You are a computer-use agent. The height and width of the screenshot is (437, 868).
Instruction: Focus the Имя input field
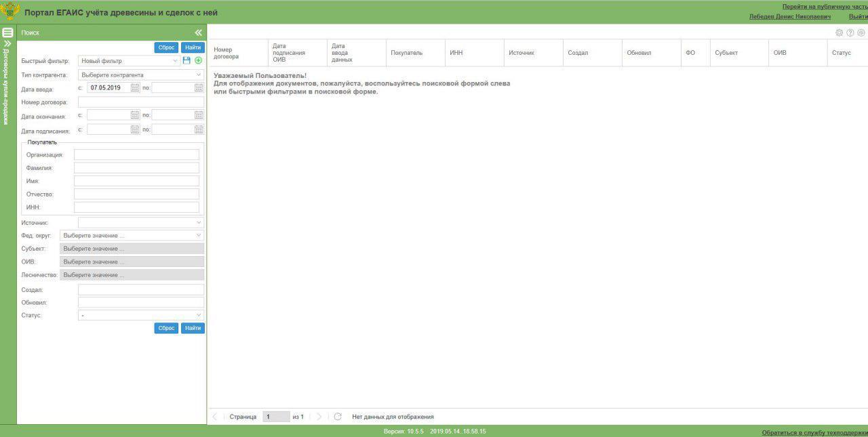pos(136,181)
